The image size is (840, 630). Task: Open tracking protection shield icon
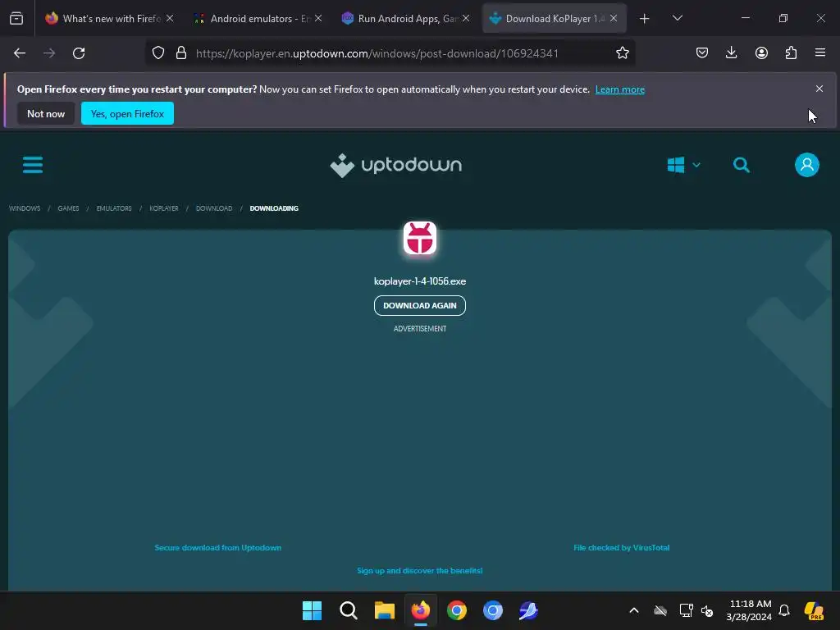[x=158, y=53]
